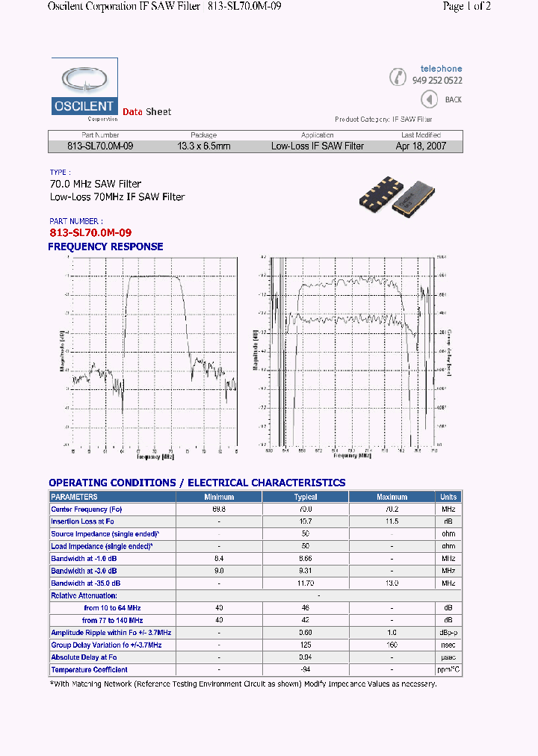Viewport: 538px width, 756px height.
Task: Open the right group delay graph
Action: pos(352,358)
